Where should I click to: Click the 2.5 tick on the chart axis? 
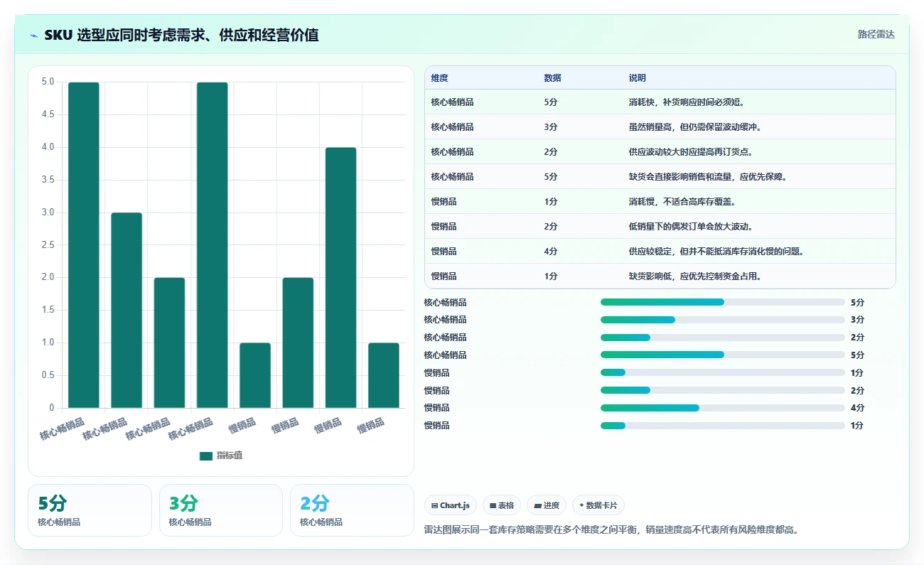click(48, 244)
